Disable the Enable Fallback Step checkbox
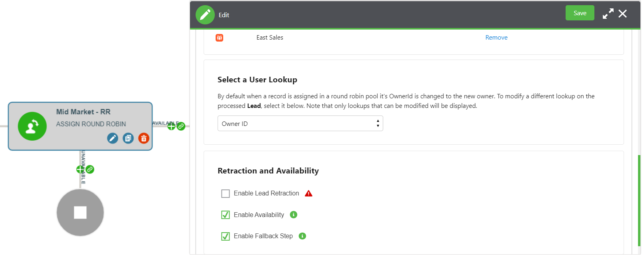644x257 pixels. click(x=226, y=236)
